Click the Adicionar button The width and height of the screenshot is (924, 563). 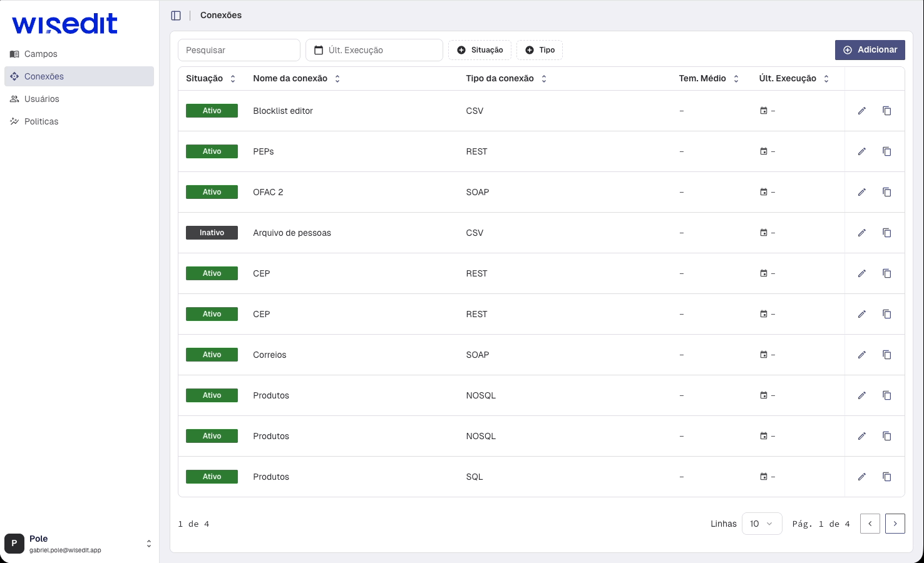pyautogui.click(x=870, y=50)
